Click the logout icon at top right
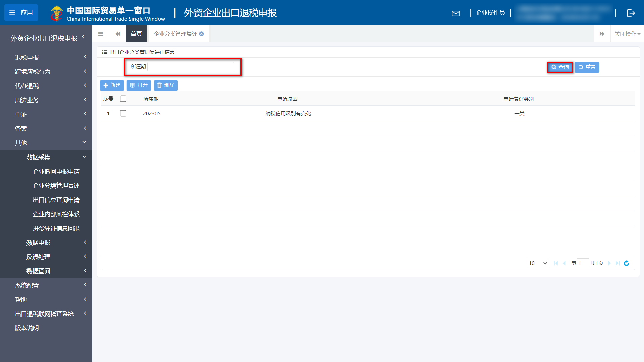 [x=631, y=13]
